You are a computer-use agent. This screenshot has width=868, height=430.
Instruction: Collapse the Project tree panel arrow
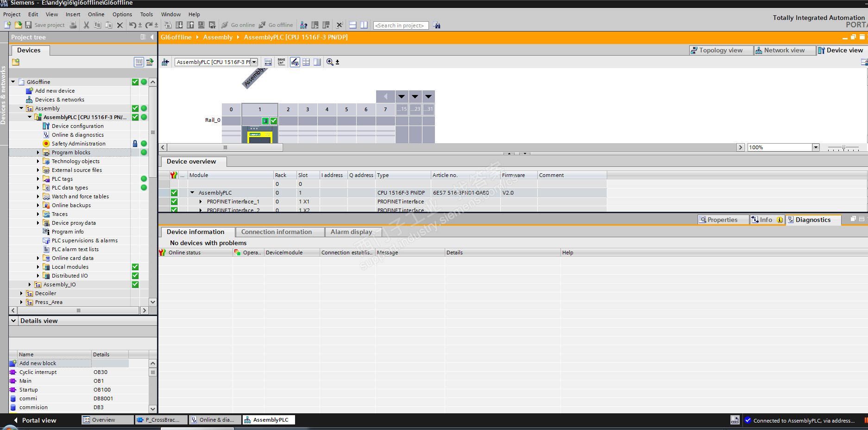pyautogui.click(x=152, y=37)
